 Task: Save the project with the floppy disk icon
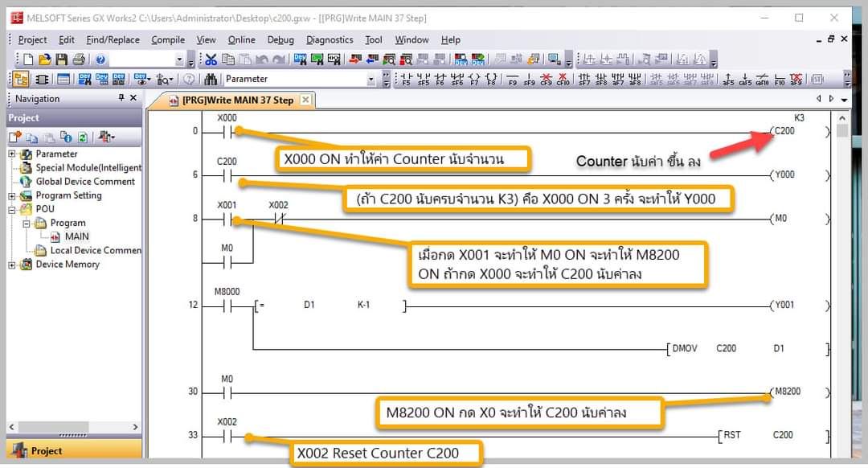click(x=61, y=60)
